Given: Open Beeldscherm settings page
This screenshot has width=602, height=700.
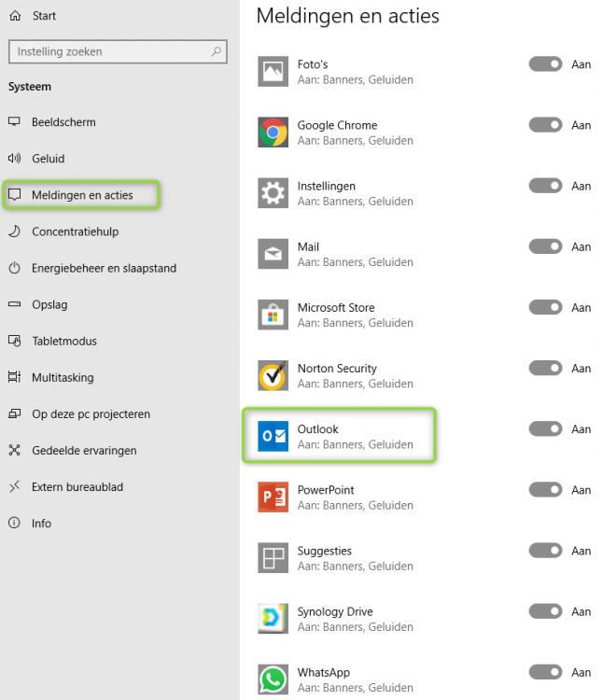Looking at the screenshot, I should (63, 122).
